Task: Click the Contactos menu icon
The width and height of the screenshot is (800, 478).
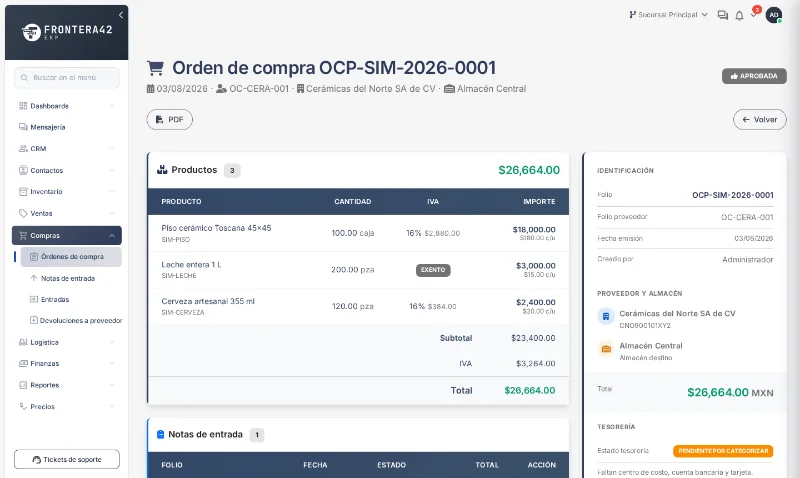Action: pos(23,170)
